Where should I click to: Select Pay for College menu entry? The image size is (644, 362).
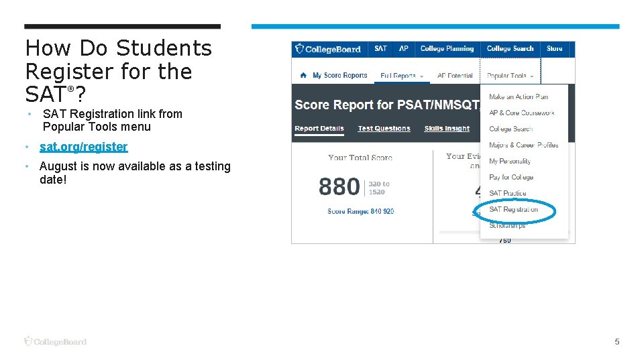pyautogui.click(x=511, y=177)
